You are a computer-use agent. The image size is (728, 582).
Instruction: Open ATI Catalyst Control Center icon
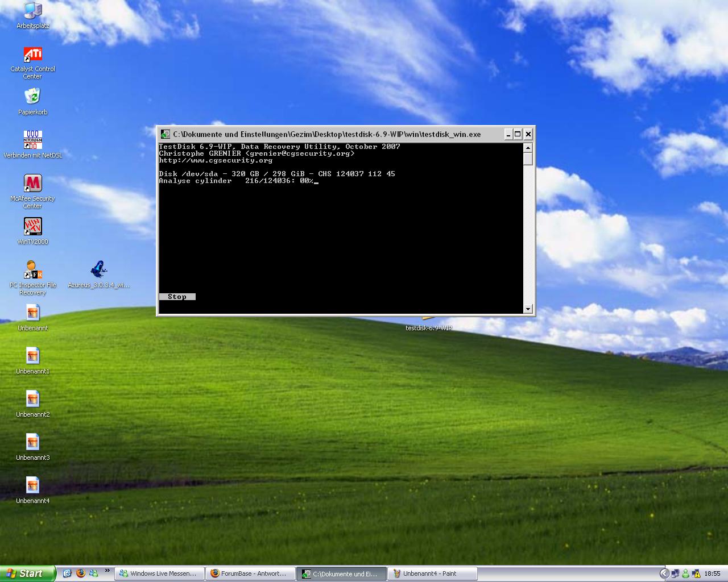[x=32, y=63]
